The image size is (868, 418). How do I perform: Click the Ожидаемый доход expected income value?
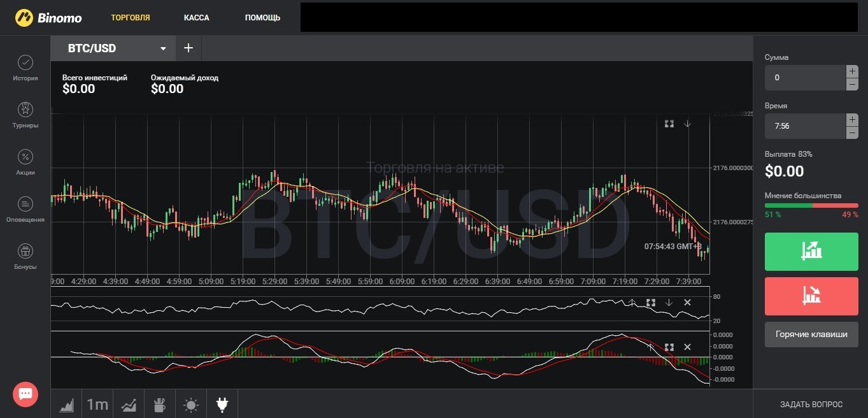(167, 89)
